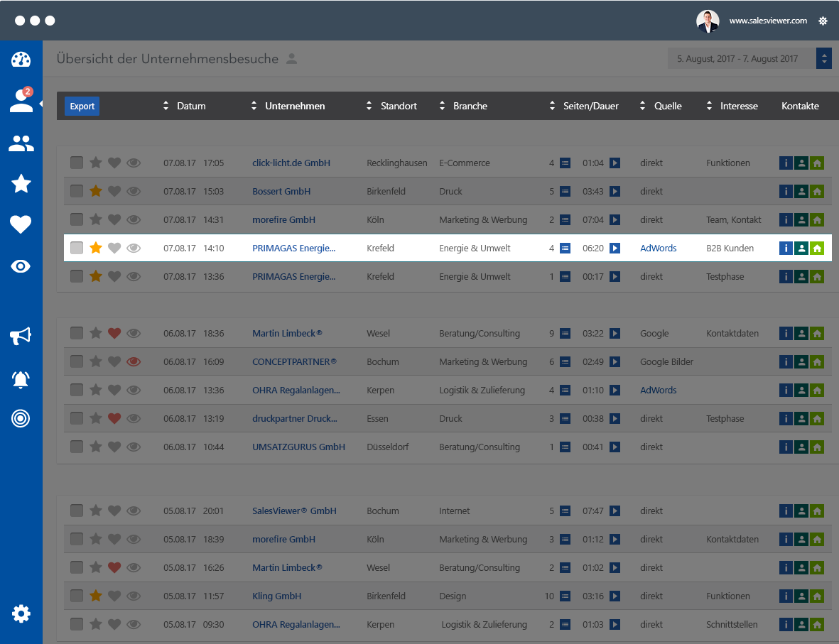Image resolution: width=839 pixels, height=644 pixels.
Task: Open the favorites star icon in sidebar
Action: (21, 184)
